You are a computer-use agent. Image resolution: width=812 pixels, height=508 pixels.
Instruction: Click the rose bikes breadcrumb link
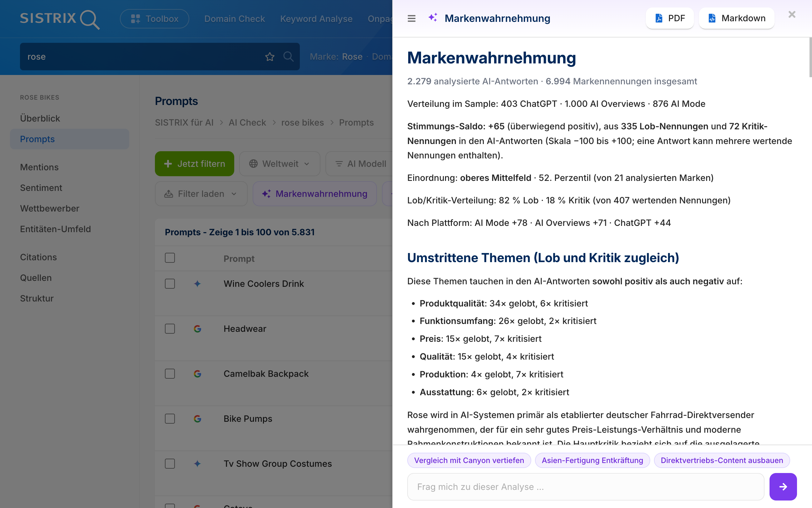coord(303,123)
